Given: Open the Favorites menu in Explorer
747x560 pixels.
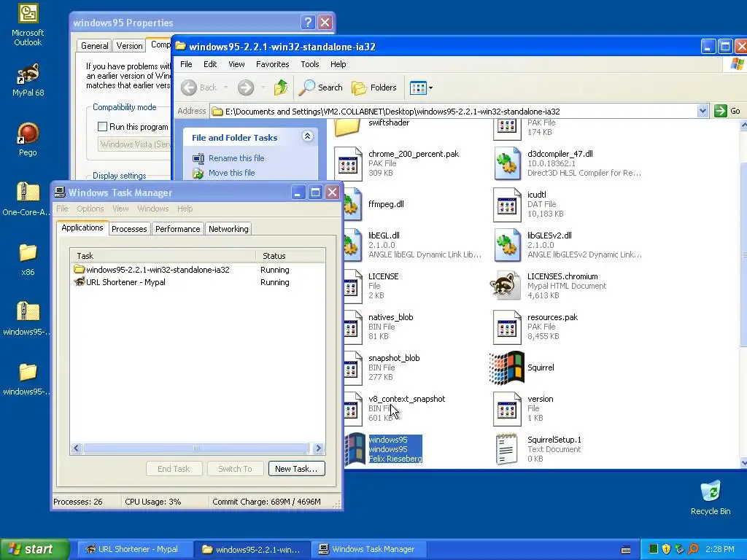Looking at the screenshot, I should coord(273,64).
